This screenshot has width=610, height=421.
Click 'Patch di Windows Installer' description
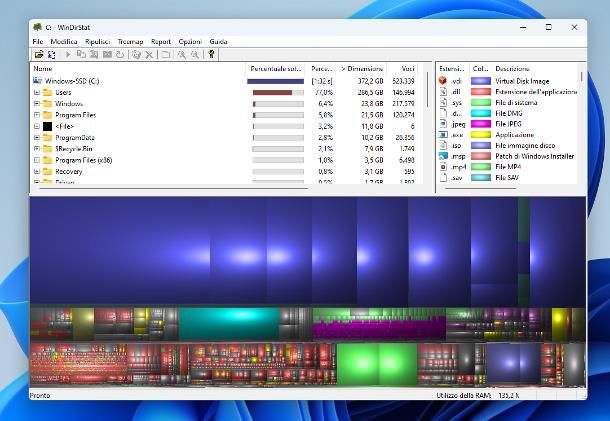pyautogui.click(x=535, y=156)
